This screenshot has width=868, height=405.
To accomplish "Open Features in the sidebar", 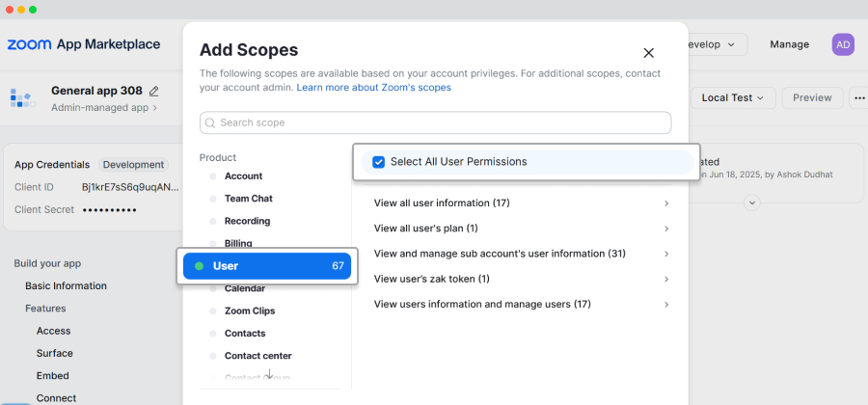I will click(x=45, y=309).
